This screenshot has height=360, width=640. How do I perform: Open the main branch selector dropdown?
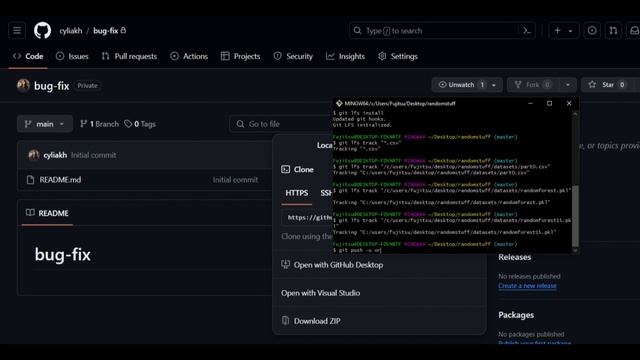(x=44, y=124)
